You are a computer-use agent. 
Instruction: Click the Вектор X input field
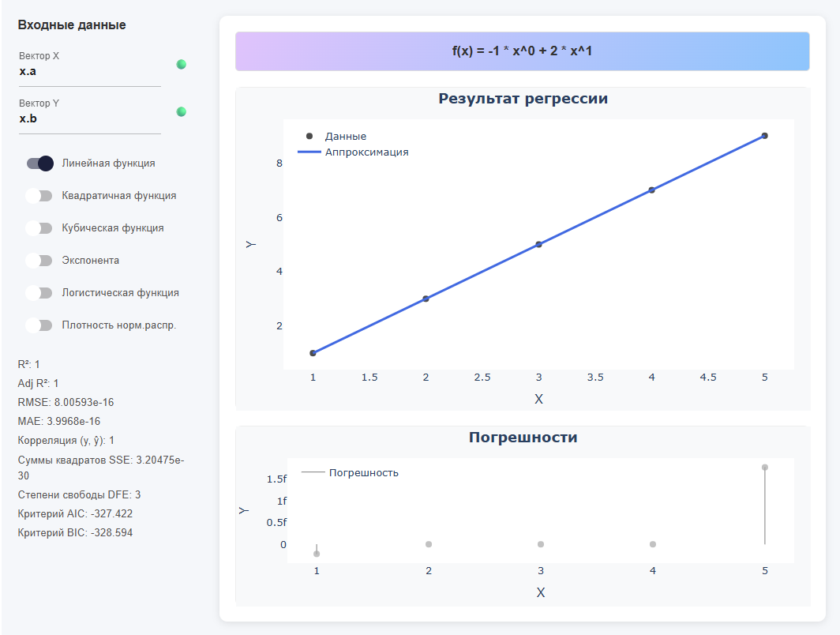click(x=89, y=71)
